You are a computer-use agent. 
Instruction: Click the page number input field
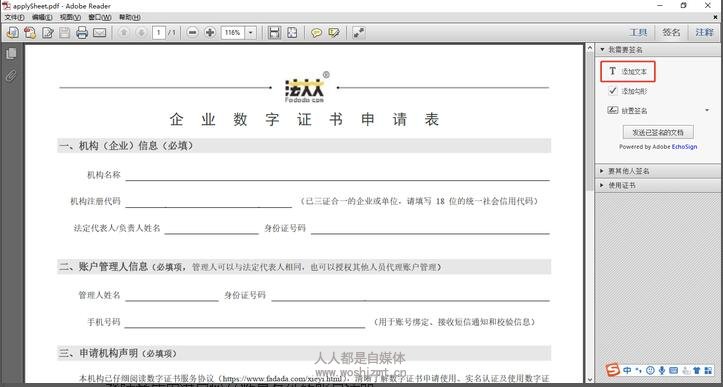(x=159, y=33)
